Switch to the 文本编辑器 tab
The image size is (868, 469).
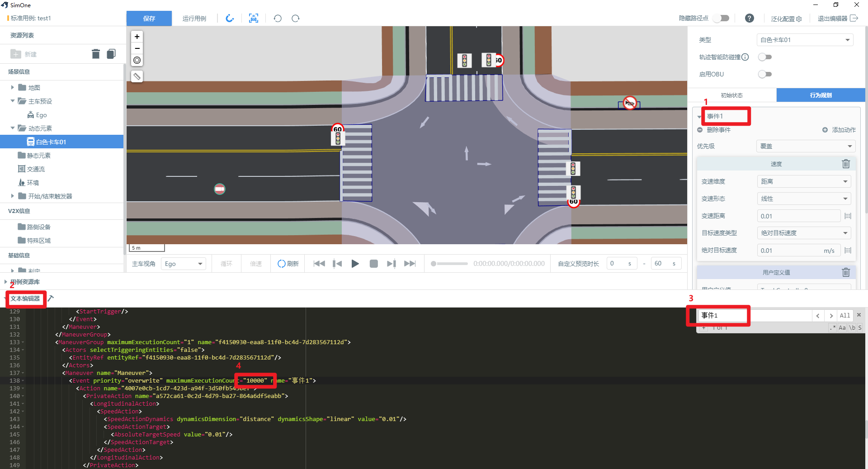(25, 298)
